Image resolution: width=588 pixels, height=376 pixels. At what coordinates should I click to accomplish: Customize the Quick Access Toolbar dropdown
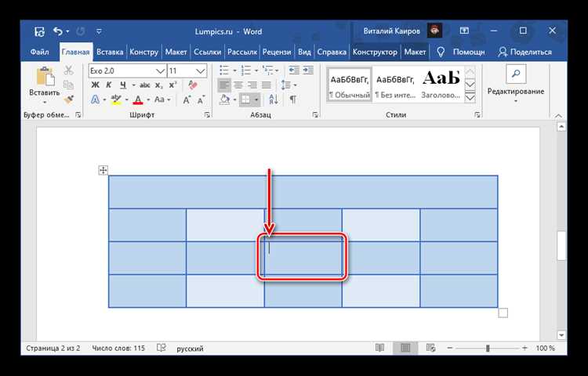pyautogui.click(x=99, y=31)
